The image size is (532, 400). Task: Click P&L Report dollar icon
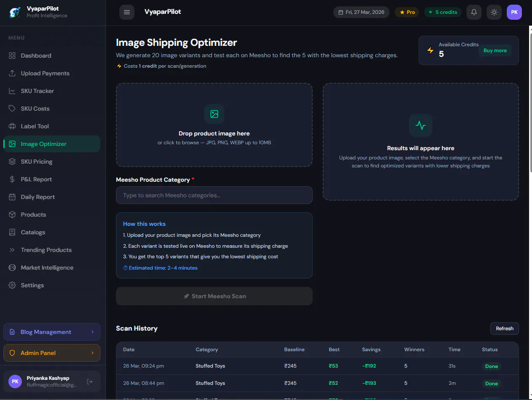pyautogui.click(x=12, y=179)
